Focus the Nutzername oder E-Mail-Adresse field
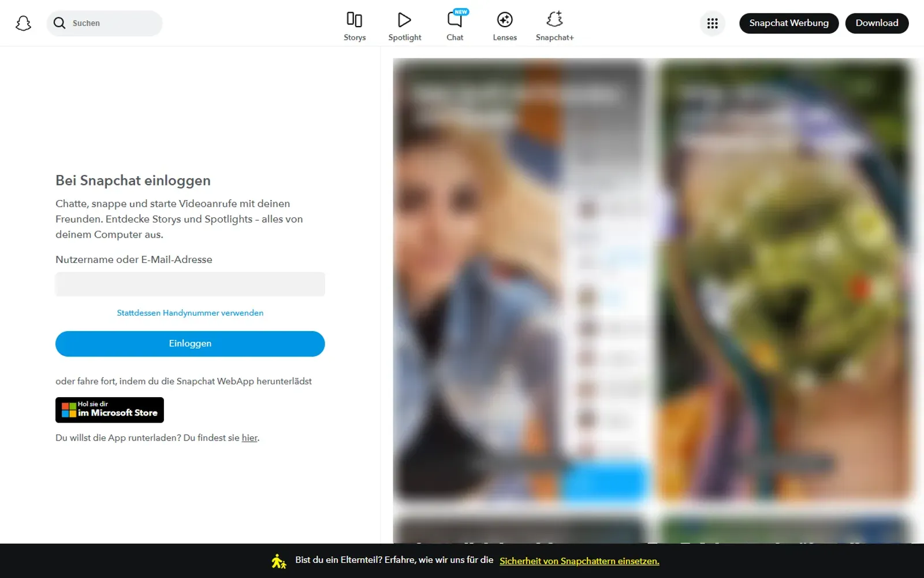This screenshot has width=924, height=578. (x=190, y=284)
